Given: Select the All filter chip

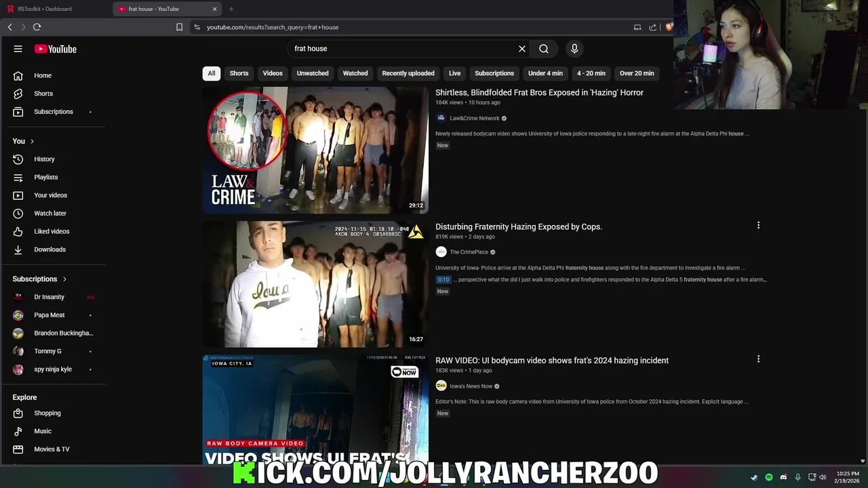Looking at the screenshot, I should (212, 73).
